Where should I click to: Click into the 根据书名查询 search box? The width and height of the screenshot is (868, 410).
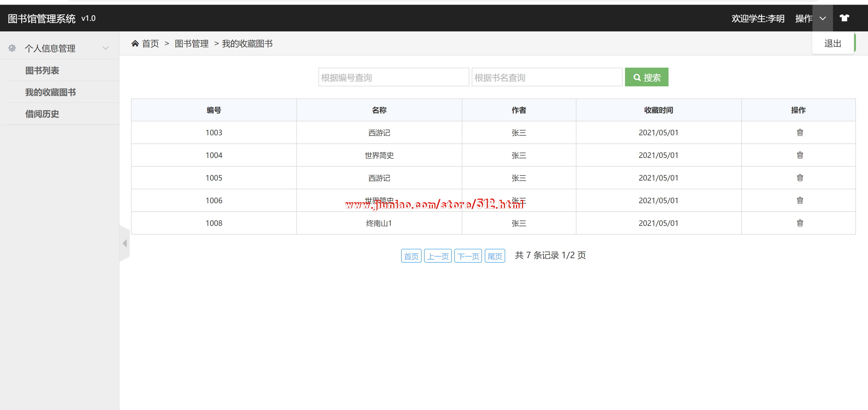pyautogui.click(x=547, y=78)
